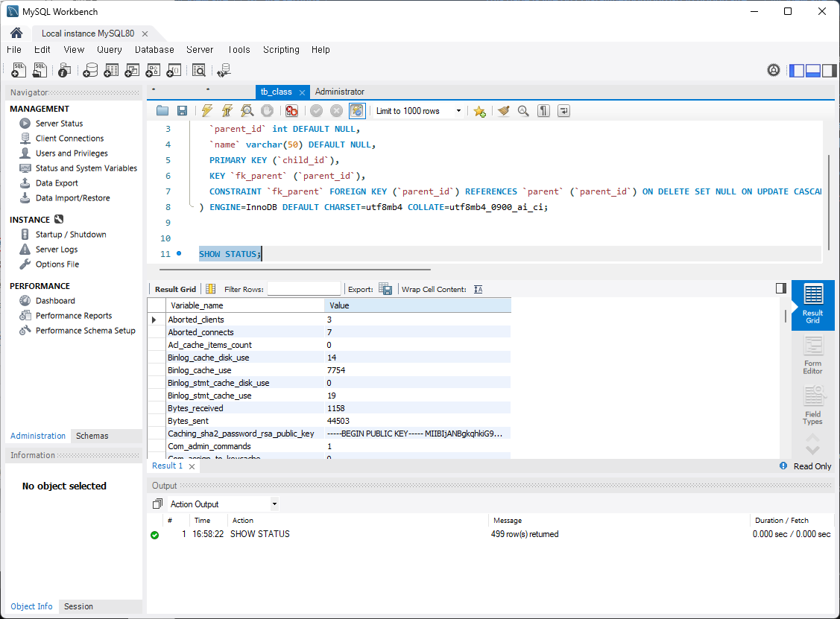The image size is (840, 619).
Task: Copy output log icon beside Action Output
Action: 157,504
